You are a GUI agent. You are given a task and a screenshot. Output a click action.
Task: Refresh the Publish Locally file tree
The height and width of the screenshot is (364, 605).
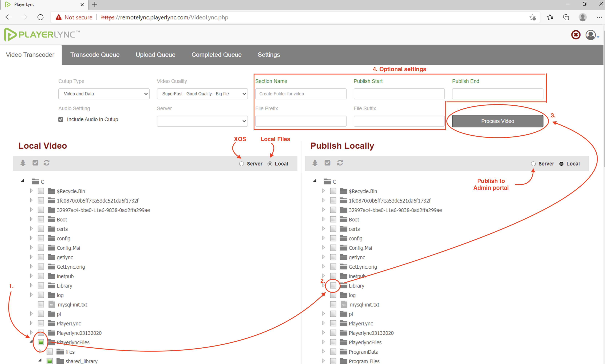[x=340, y=163]
